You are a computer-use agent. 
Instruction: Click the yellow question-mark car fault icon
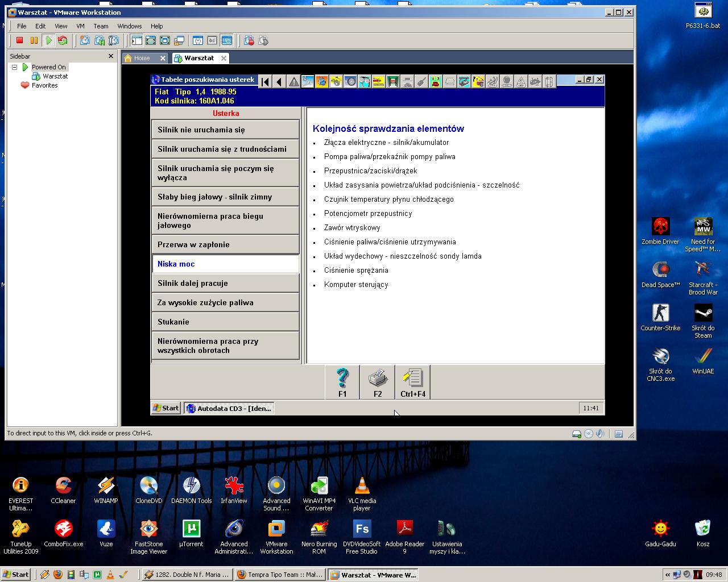click(x=478, y=82)
